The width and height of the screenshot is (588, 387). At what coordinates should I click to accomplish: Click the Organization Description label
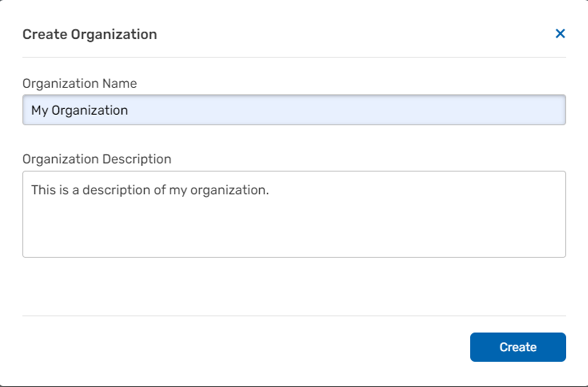(97, 159)
